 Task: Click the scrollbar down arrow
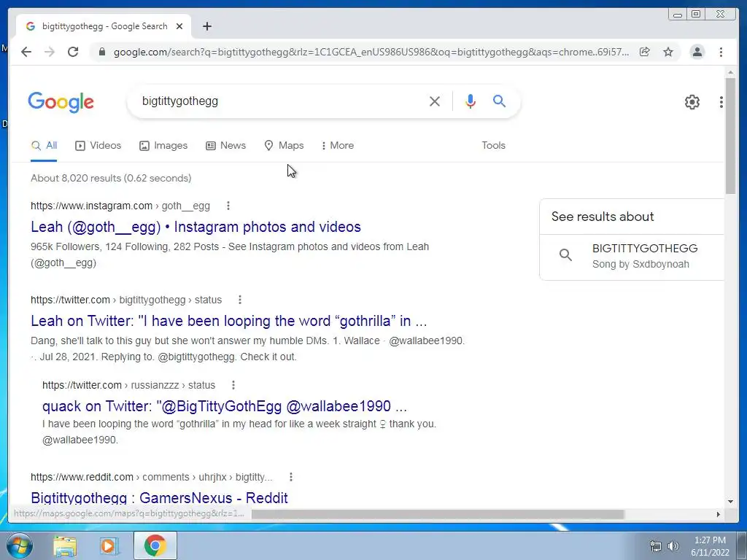click(730, 501)
